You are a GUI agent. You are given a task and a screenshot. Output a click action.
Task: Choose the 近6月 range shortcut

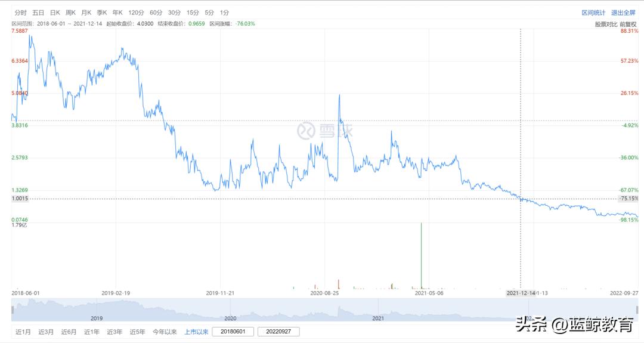pos(69,332)
